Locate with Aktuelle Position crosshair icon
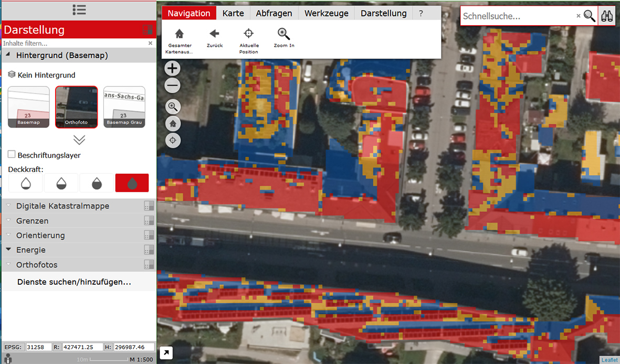Viewport: 620px width, 364px height. click(249, 34)
